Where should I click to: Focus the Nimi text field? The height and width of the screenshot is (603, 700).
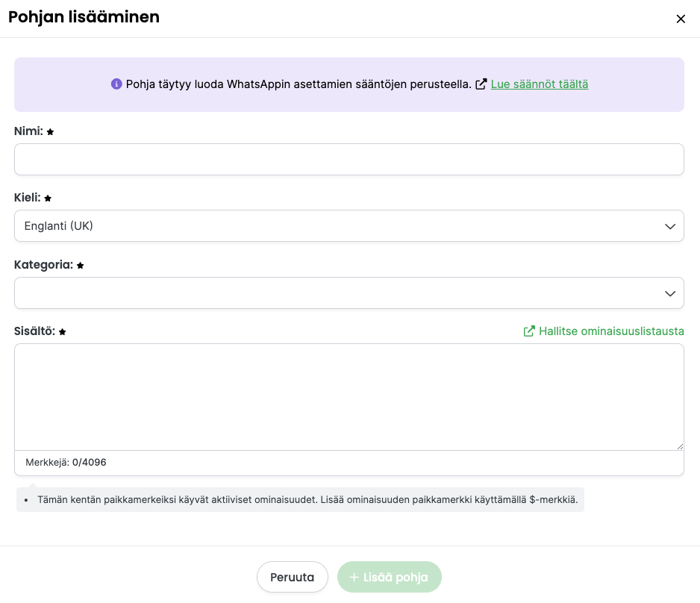[x=349, y=160]
